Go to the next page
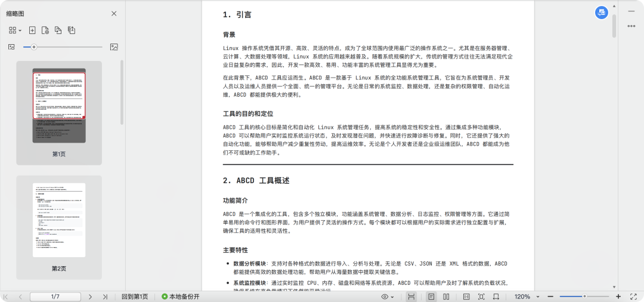This screenshot has height=302, width=644. click(x=91, y=297)
